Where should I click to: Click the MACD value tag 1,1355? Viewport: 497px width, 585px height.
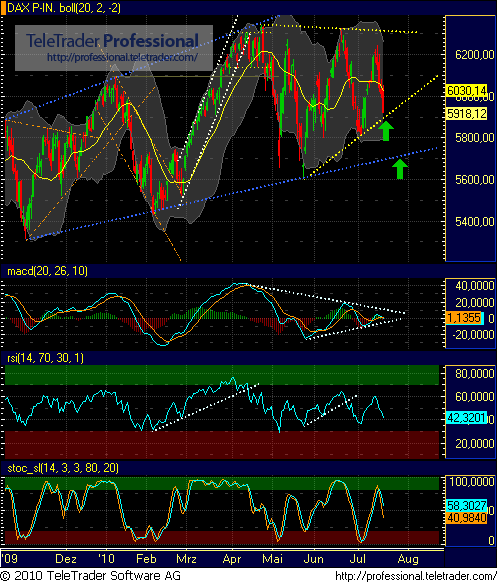464,318
